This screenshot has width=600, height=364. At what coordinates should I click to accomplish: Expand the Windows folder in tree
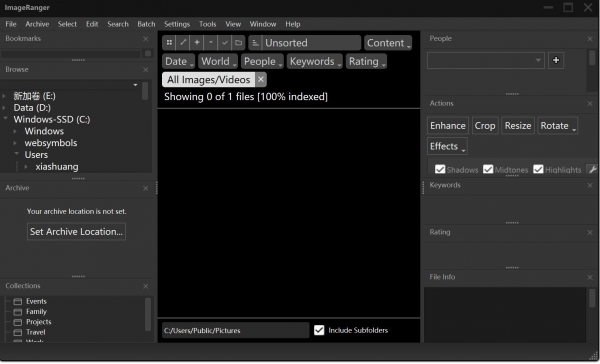(15, 131)
